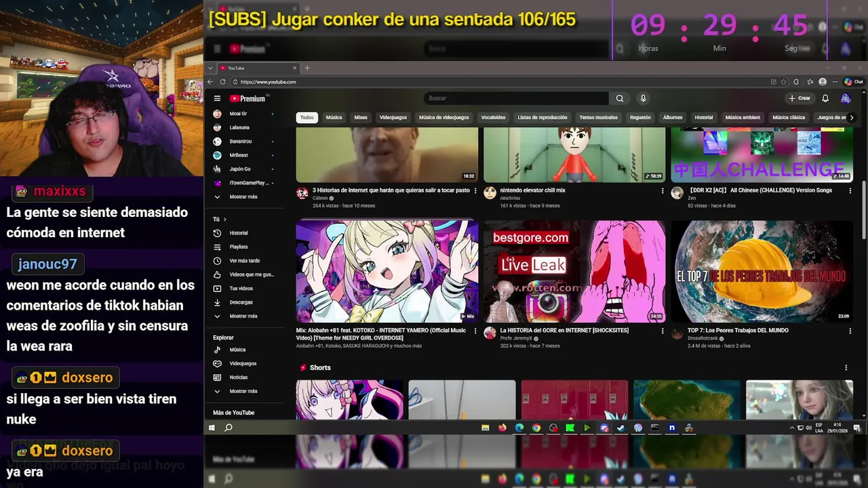Screen dimensions: 868x488
Task: Open Lalasuna subscription channel
Action: (x=239, y=127)
